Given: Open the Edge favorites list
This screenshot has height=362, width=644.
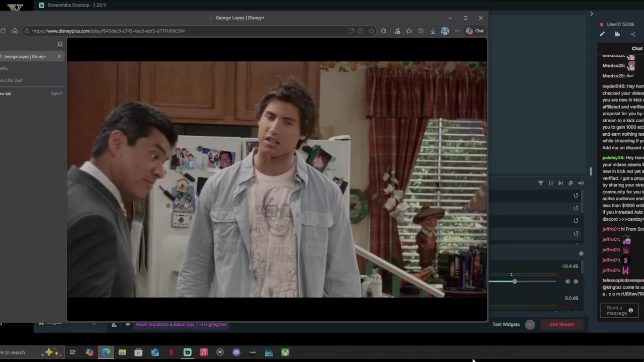Looking at the screenshot, I should pyautogui.click(x=409, y=31).
